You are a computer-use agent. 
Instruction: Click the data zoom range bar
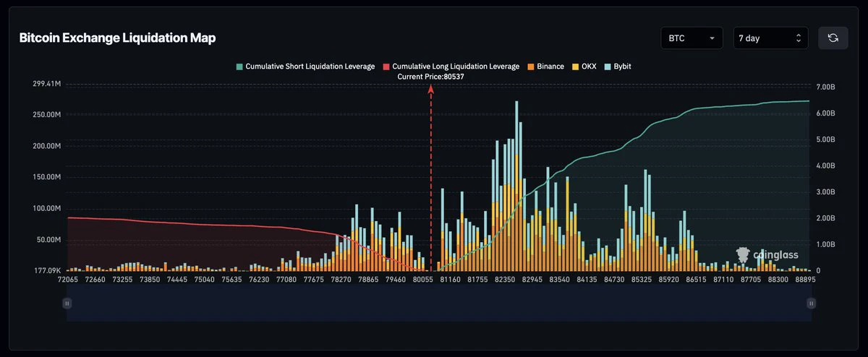[439, 304]
